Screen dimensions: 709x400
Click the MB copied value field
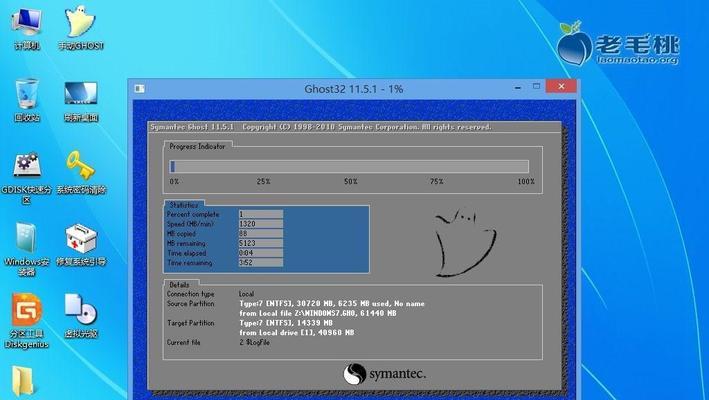pos(261,234)
